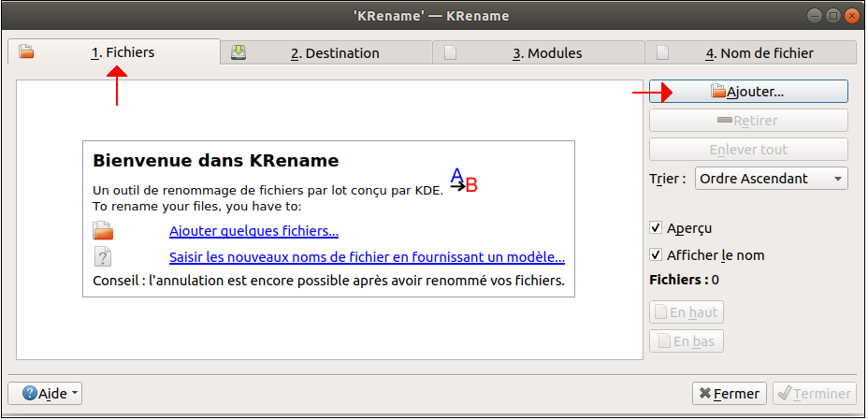
Task: Click the A to B KRename logo
Action: pyautogui.click(x=463, y=181)
